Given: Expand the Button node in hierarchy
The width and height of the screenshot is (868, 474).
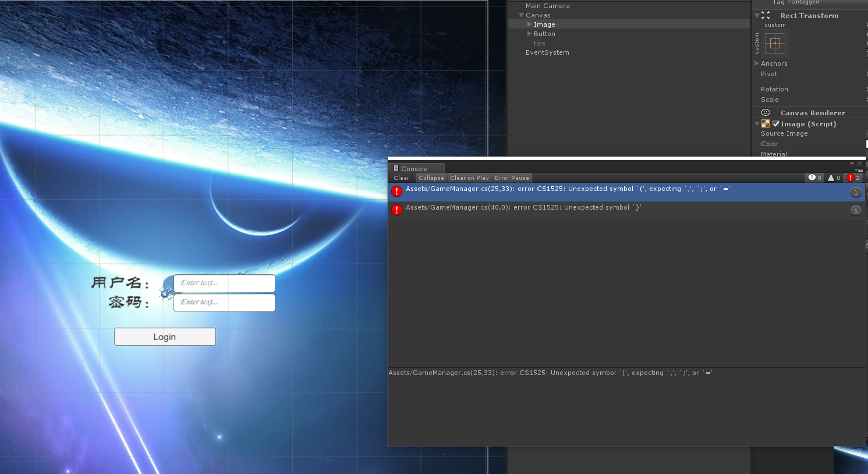Looking at the screenshot, I should point(529,34).
